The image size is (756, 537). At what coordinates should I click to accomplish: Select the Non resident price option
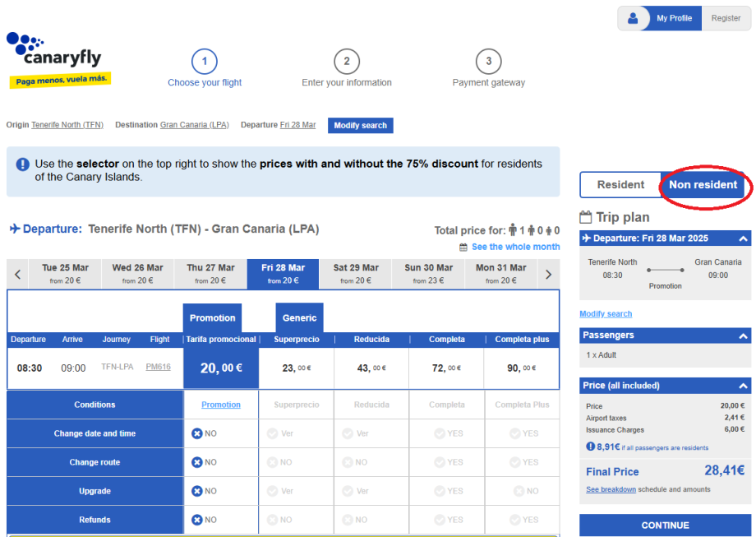(x=703, y=185)
